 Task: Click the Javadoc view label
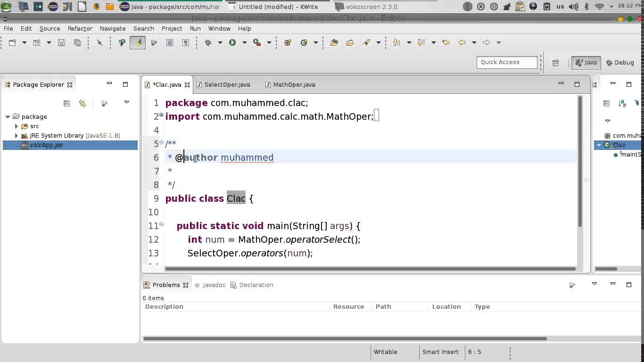214,285
